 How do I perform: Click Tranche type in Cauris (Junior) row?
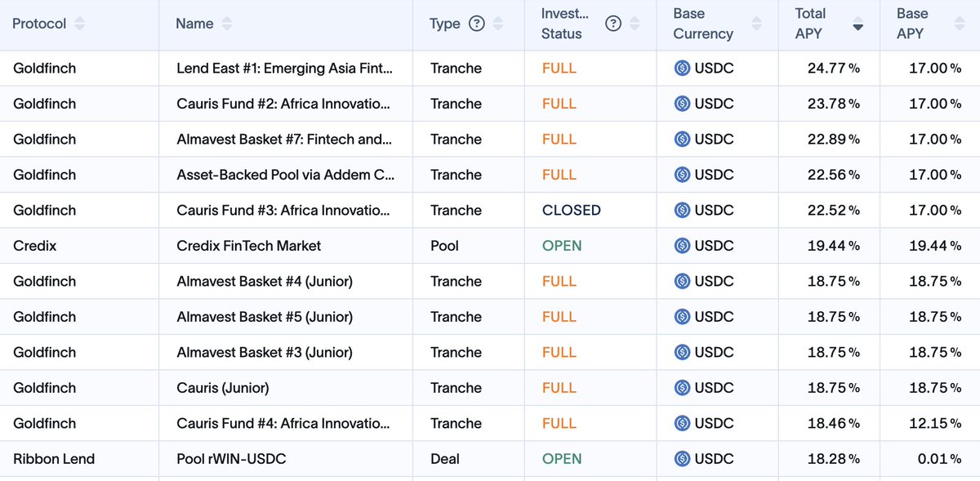pos(457,388)
